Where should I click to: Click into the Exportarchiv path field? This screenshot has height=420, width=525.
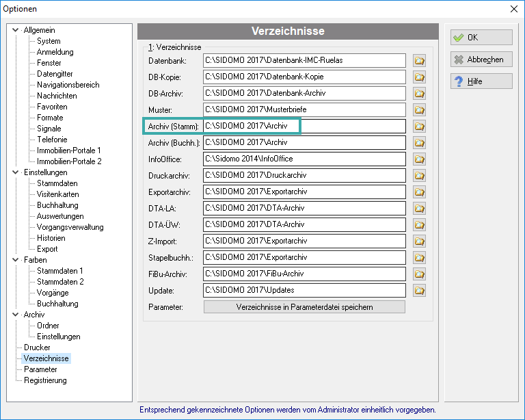tap(304, 192)
